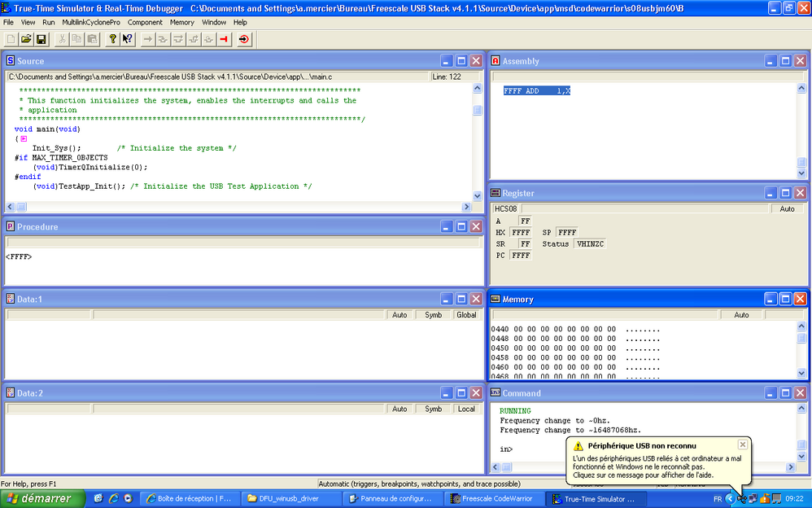Toggle Auto mode in Data:1 header

click(x=399, y=315)
